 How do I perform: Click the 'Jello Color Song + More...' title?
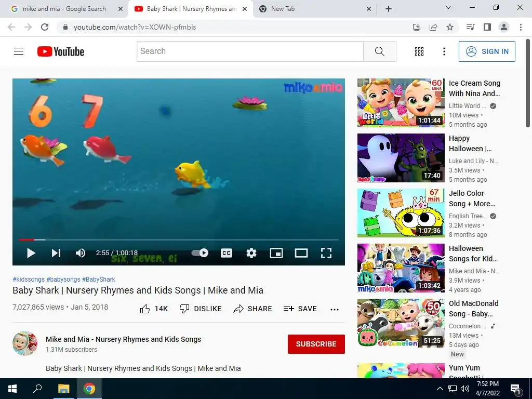point(472,198)
